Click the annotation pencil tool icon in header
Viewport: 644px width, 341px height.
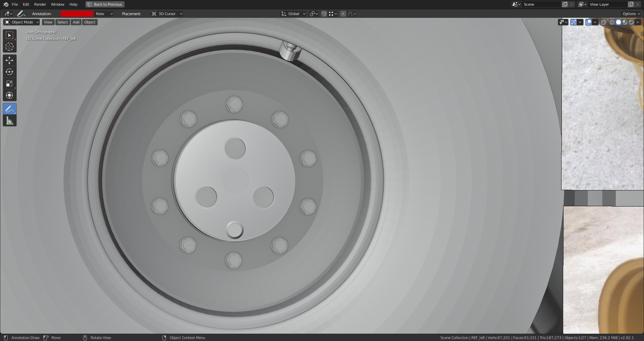(21, 14)
